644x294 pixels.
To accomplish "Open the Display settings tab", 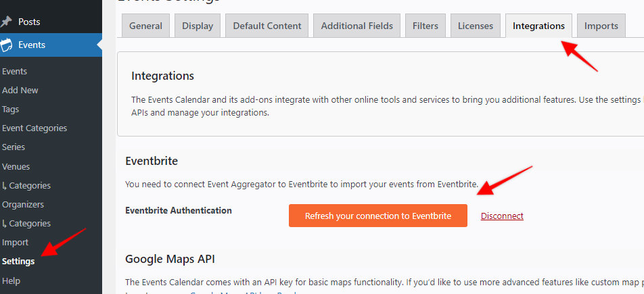I will [x=198, y=26].
